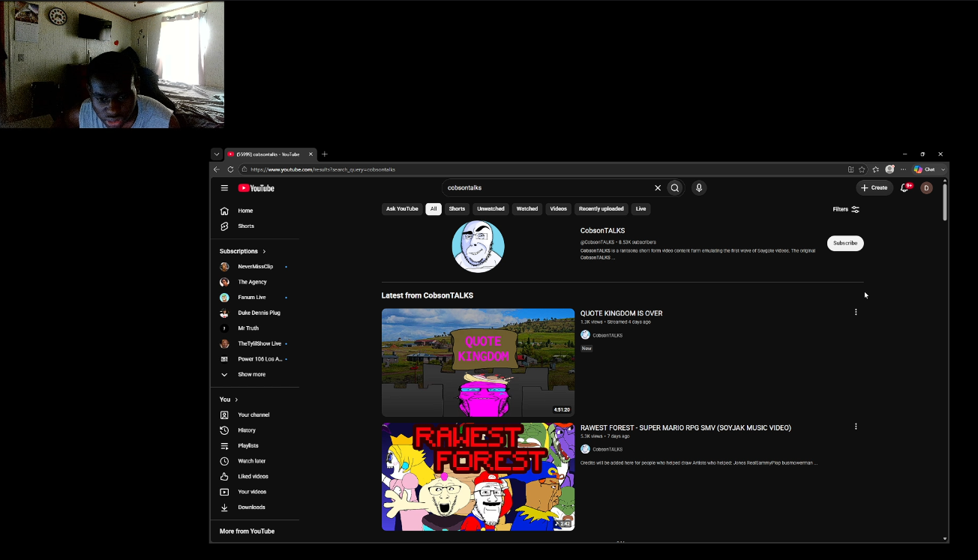Select the Videos filter chip
Viewport: 978px width, 560px height.
[x=559, y=209]
